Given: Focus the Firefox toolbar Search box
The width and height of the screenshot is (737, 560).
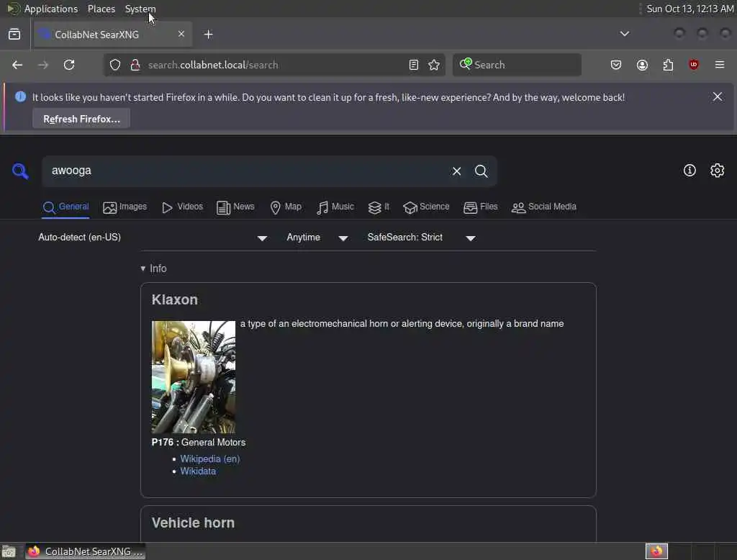Looking at the screenshot, I should 517,65.
